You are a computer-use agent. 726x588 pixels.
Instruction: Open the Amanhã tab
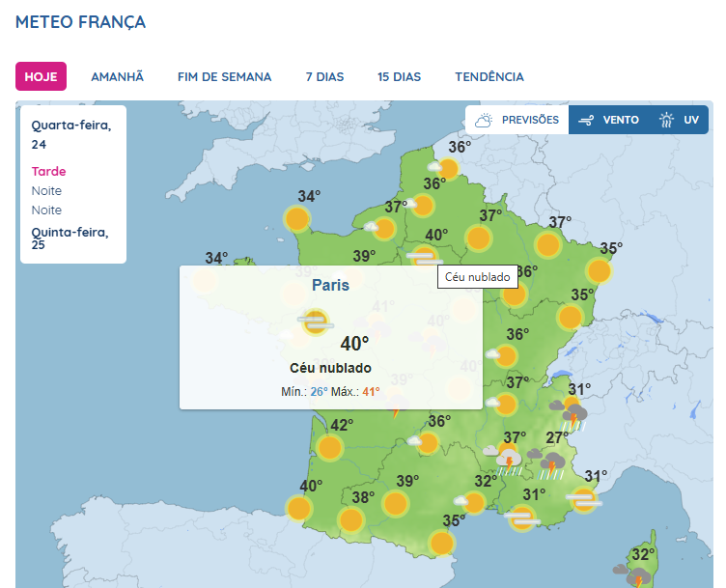tap(117, 76)
